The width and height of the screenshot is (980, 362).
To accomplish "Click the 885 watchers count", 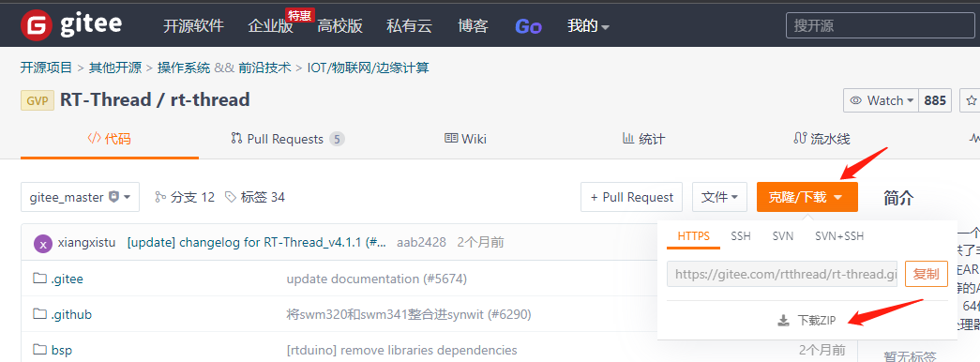I will [935, 100].
